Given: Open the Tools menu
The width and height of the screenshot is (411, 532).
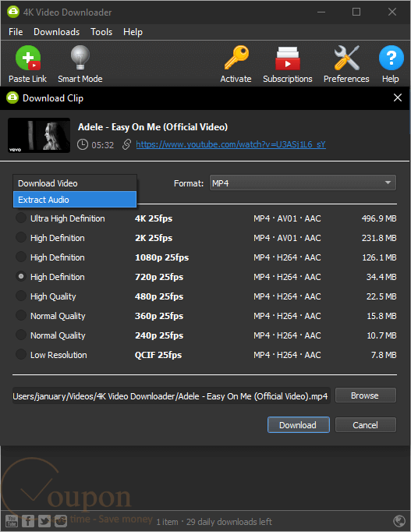Looking at the screenshot, I should 101,32.
